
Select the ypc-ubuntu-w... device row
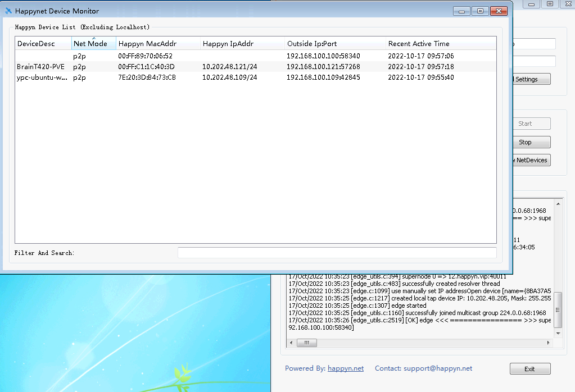(256, 78)
